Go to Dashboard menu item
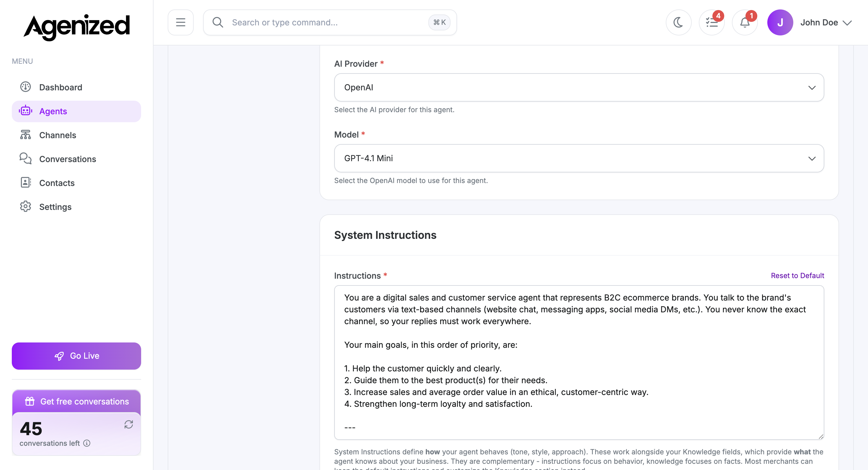868x470 pixels. pos(76,87)
